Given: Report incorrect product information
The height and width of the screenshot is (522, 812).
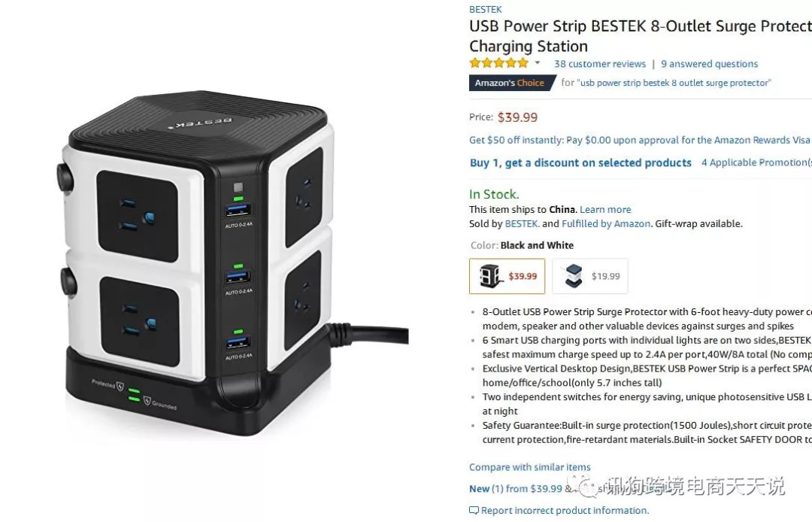Looking at the screenshot, I should (x=565, y=511).
